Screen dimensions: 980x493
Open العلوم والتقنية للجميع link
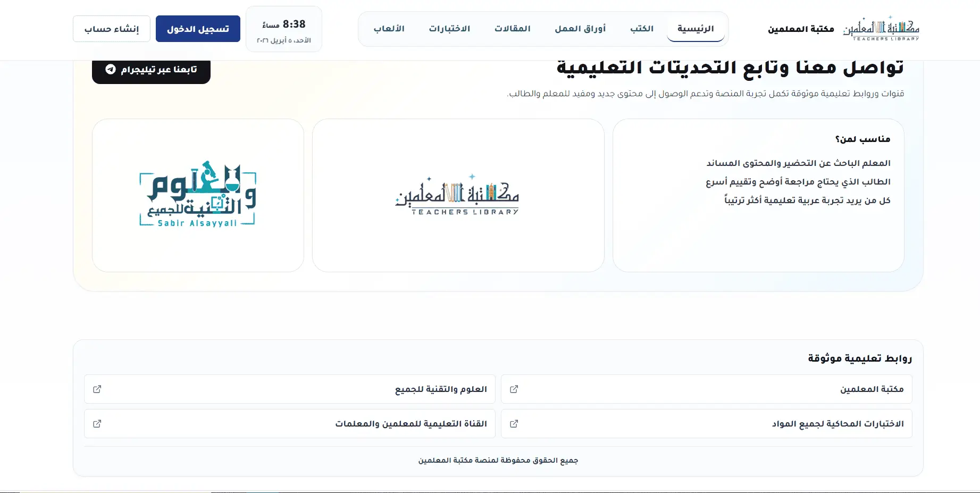coord(290,389)
